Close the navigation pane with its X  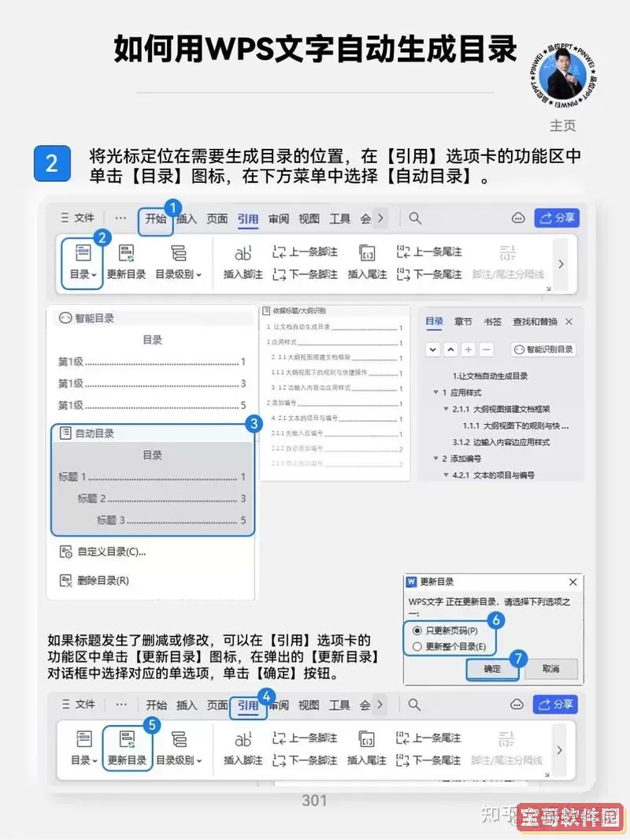pyautogui.click(x=569, y=322)
